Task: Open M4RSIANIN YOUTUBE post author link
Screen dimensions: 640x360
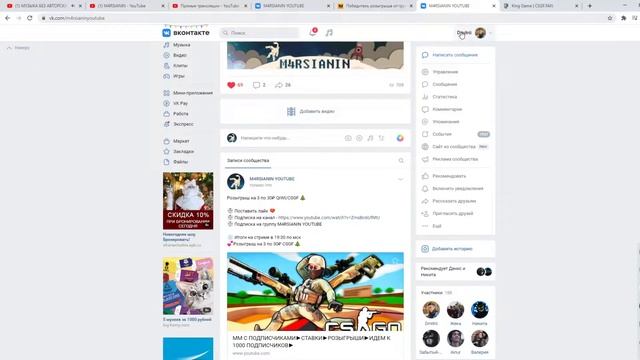Action: click(272, 179)
